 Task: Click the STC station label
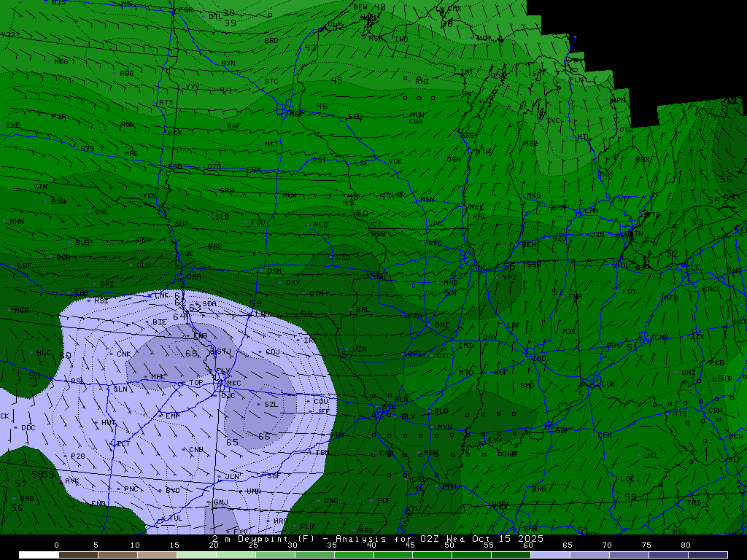271,82
